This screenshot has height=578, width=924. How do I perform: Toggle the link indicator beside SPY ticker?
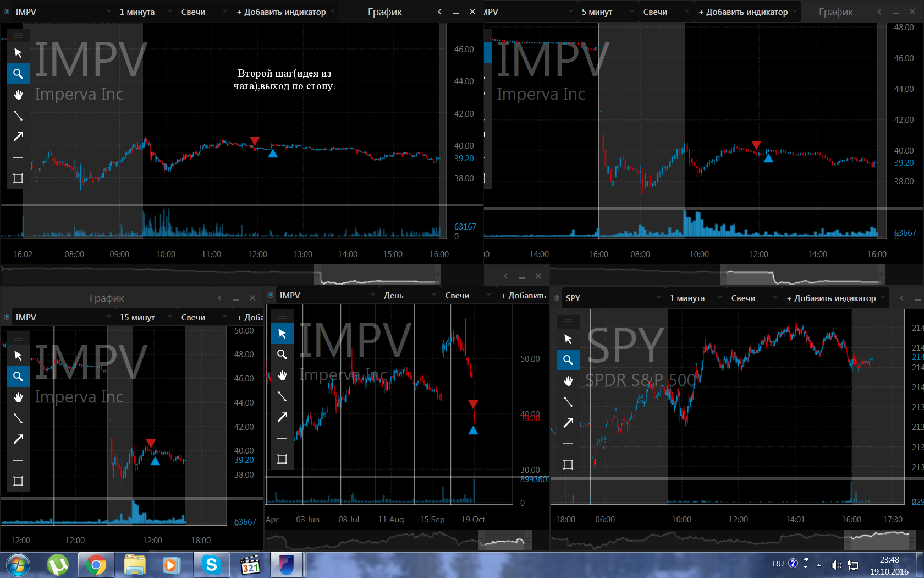pyautogui.click(x=557, y=298)
